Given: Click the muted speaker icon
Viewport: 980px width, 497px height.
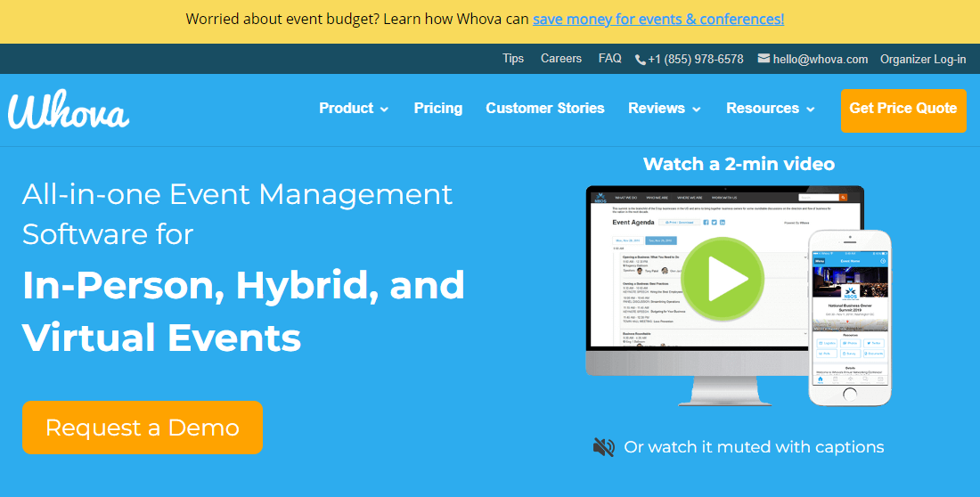Looking at the screenshot, I should (x=604, y=447).
